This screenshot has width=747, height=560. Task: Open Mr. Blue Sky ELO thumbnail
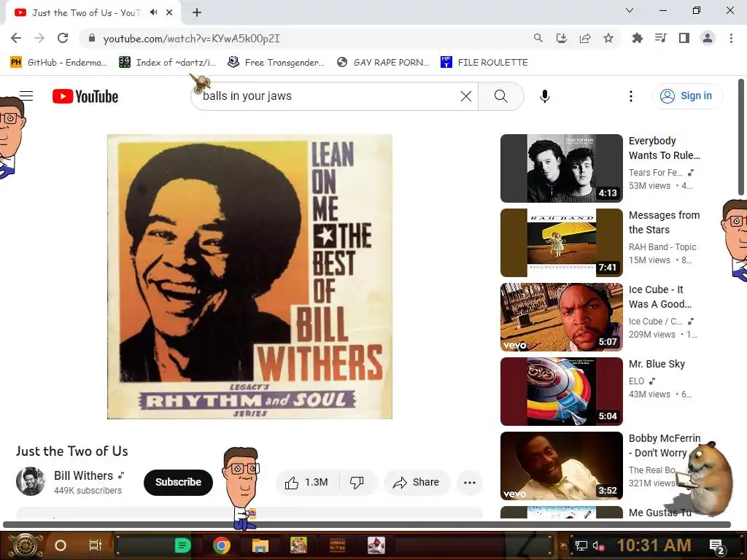[562, 392]
